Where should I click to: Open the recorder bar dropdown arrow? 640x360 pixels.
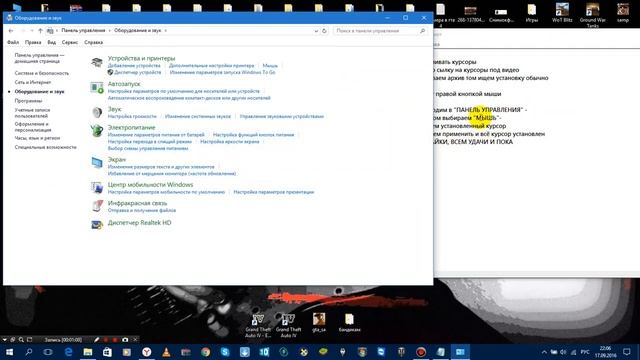click(4, 340)
